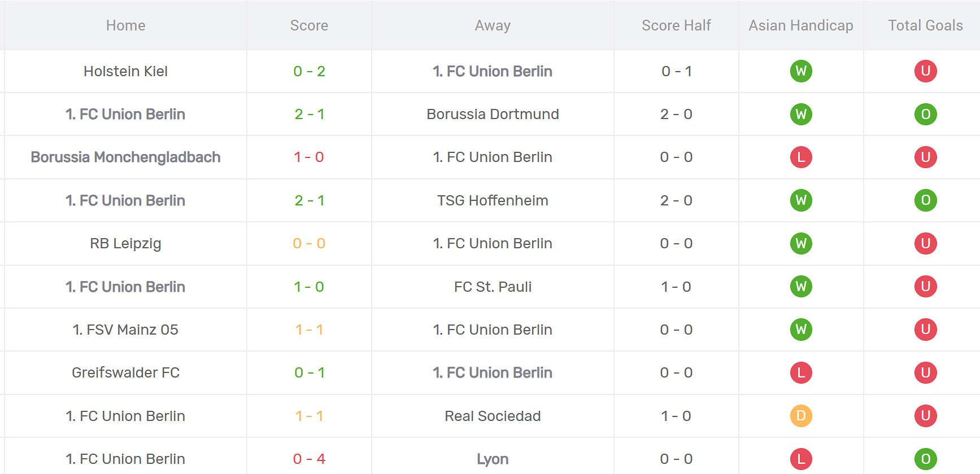Click the U badge in the Holstein Kiel row
980x474 pixels.
pos(925,71)
